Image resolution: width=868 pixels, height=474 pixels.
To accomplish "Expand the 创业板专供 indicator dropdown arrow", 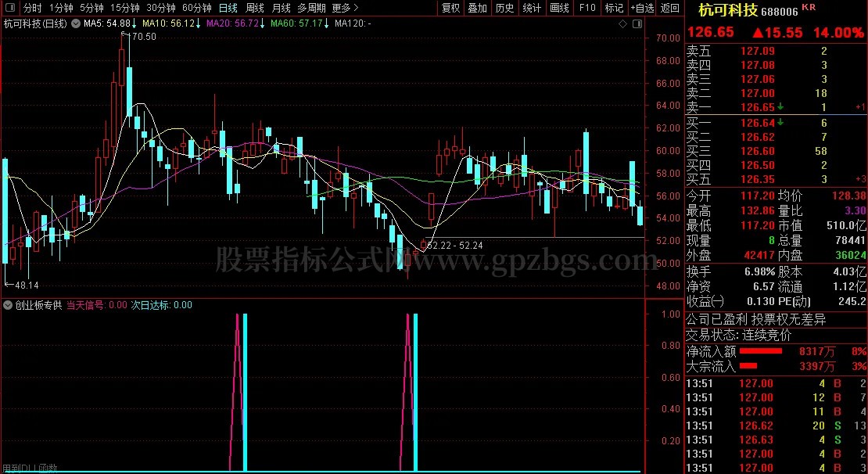I will click(8, 305).
